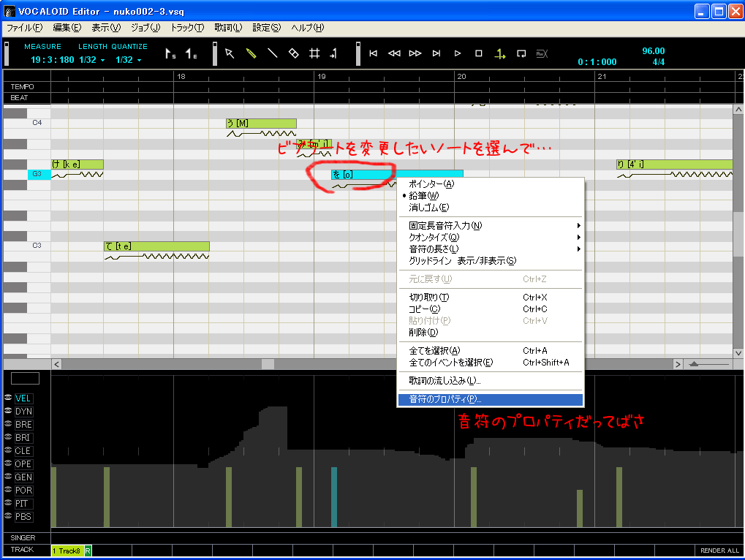
Task: Jump to song end transport button
Action: coord(436,53)
